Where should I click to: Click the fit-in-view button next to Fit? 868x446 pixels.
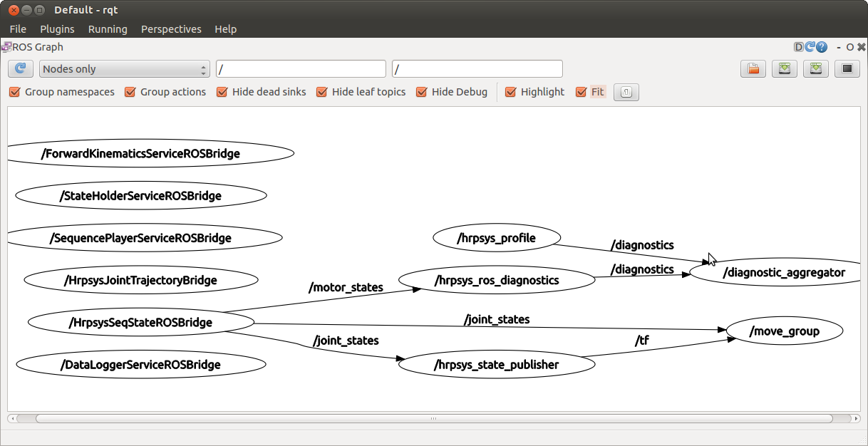pos(626,92)
